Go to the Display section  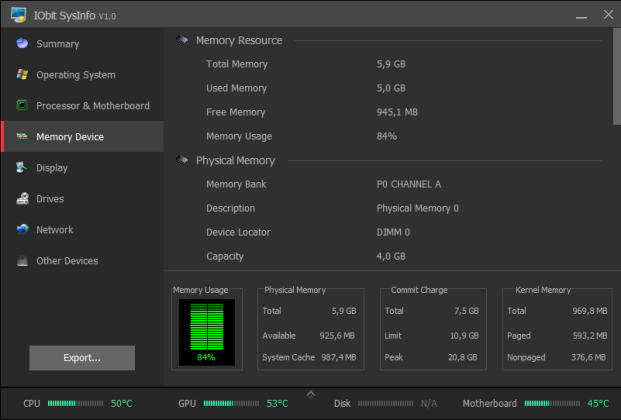[x=82, y=167]
